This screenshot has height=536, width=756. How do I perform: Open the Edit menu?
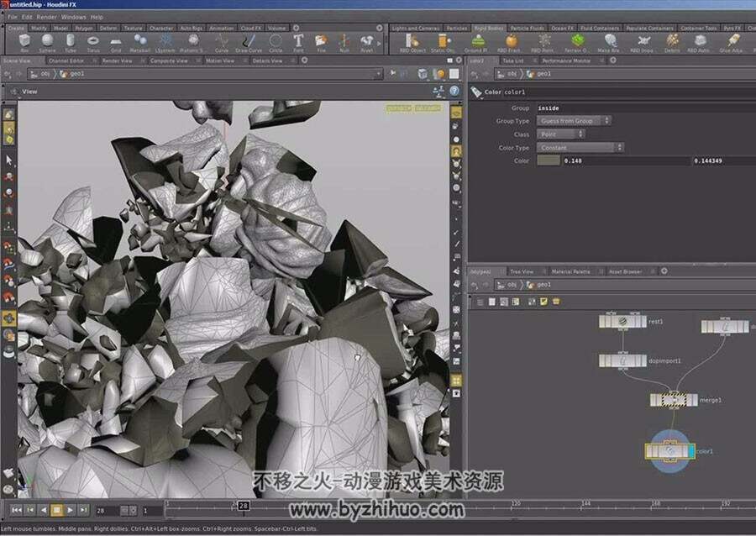(x=27, y=17)
